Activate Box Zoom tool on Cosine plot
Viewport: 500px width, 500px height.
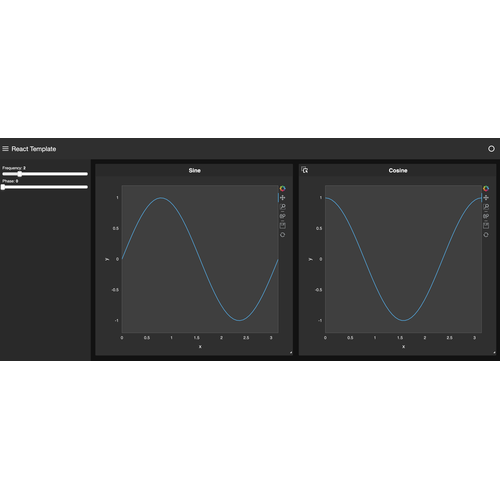pos(486,207)
